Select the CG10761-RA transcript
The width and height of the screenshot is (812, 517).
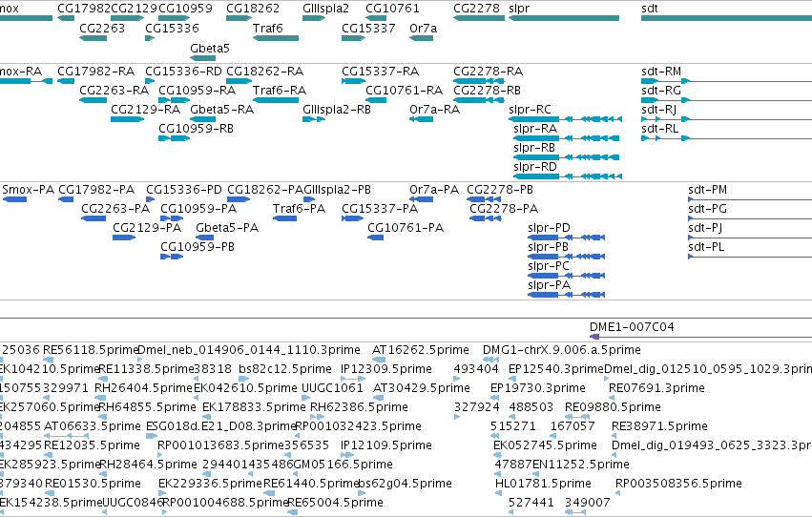point(376,100)
